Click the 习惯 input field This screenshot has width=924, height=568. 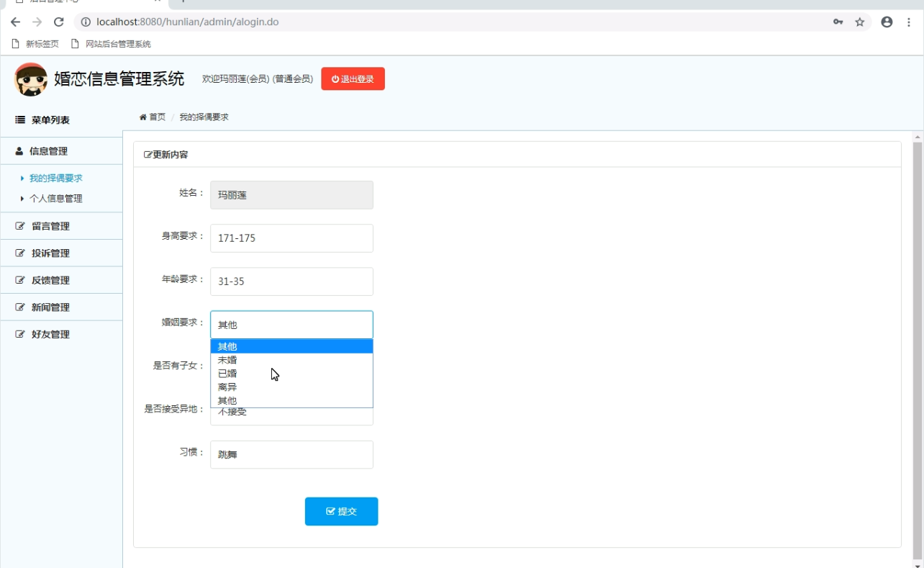(291, 455)
